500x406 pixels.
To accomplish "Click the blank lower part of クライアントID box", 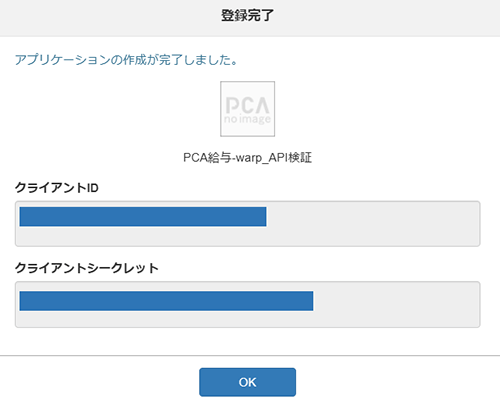I will 247,237.
